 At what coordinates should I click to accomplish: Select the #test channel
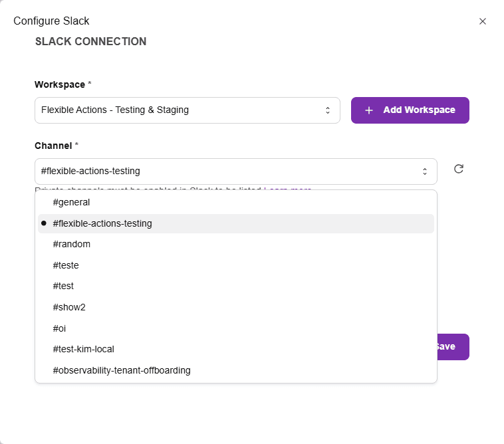click(x=235, y=286)
